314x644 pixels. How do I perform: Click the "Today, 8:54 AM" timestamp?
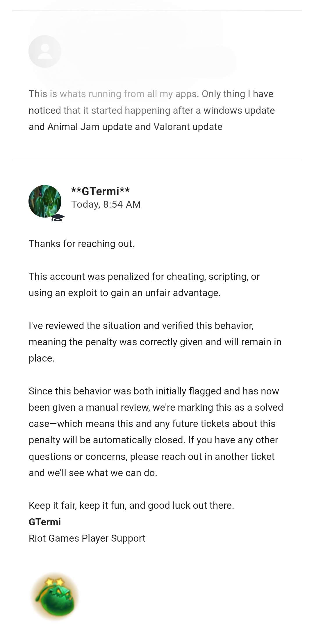coord(106,204)
